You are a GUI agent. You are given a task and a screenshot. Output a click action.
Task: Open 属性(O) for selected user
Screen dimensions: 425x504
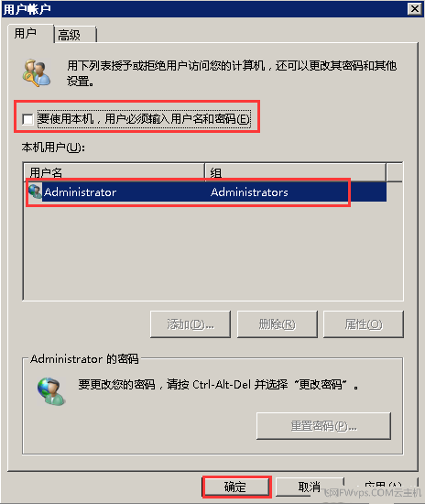click(x=364, y=324)
